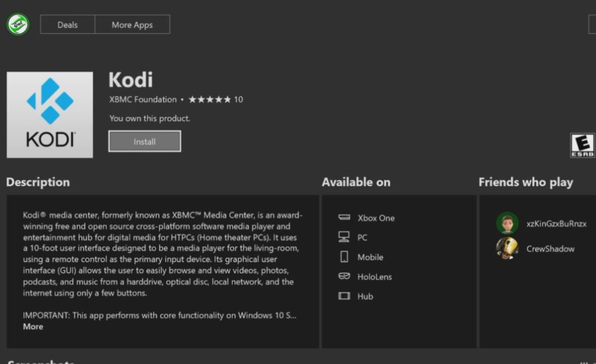The image size is (596, 364).
Task: Click the Mobile phone icon
Action: pos(344,257)
